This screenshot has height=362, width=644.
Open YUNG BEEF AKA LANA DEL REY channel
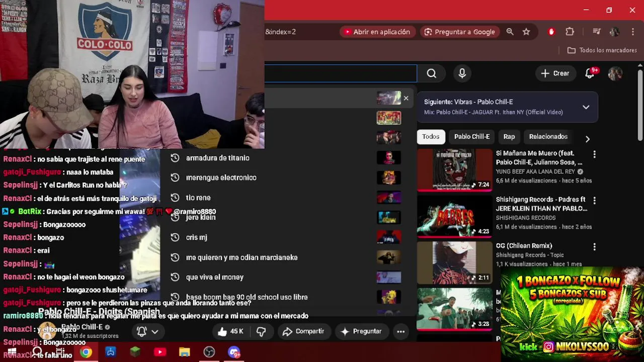coord(535,171)
